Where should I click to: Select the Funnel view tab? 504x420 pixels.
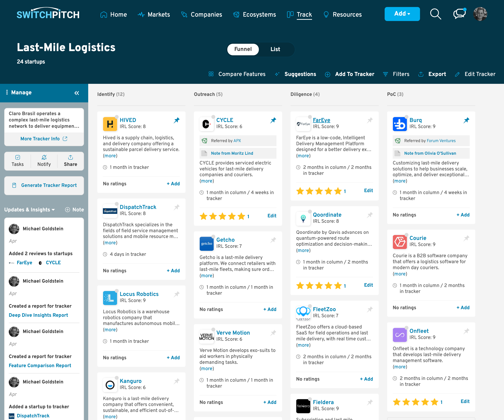(x=243, y=49)
